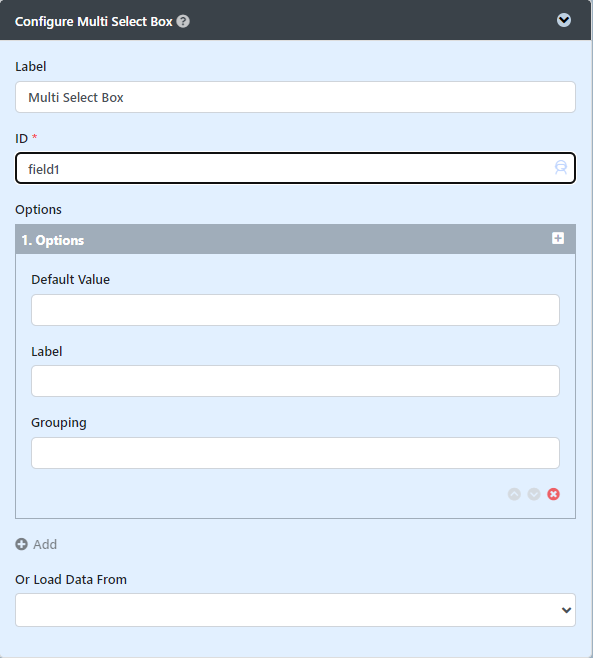Click the Options section label
Viewport: 593px width, 658px height.
point(38,209)
